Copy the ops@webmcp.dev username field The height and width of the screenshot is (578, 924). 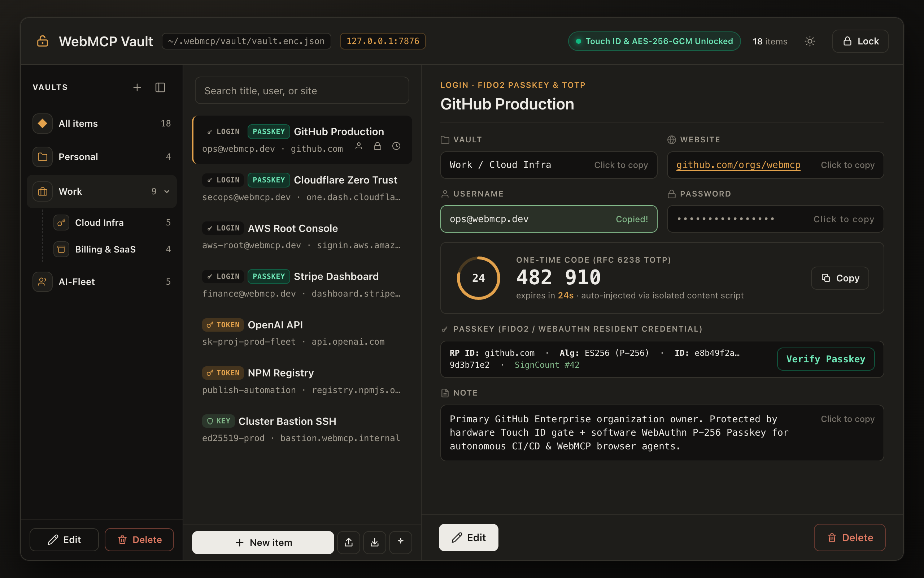coord(549,219)
